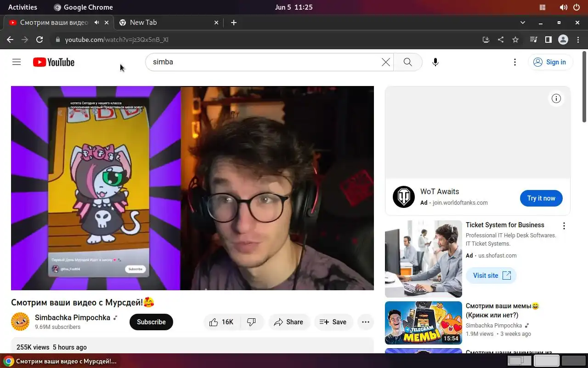Save the video to playlist
588x368 pixels.
point(333,322)
